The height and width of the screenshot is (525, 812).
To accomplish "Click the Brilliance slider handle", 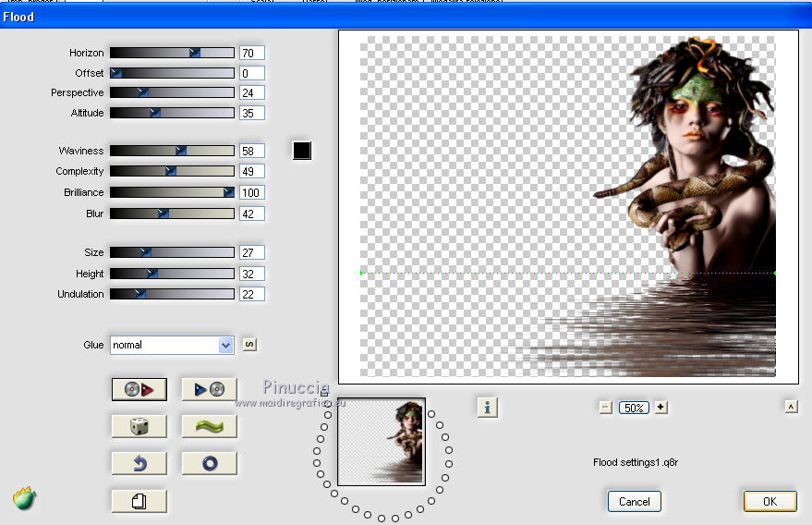I will 228,192.
